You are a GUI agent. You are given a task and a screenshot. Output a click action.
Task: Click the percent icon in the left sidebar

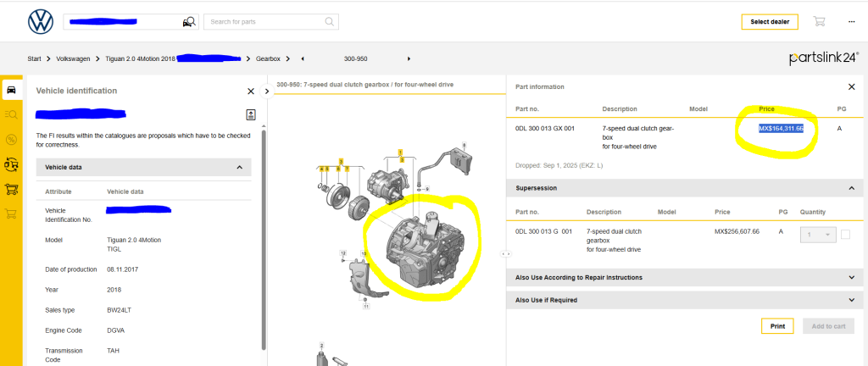pyautogui.click(x=12, y=139)
